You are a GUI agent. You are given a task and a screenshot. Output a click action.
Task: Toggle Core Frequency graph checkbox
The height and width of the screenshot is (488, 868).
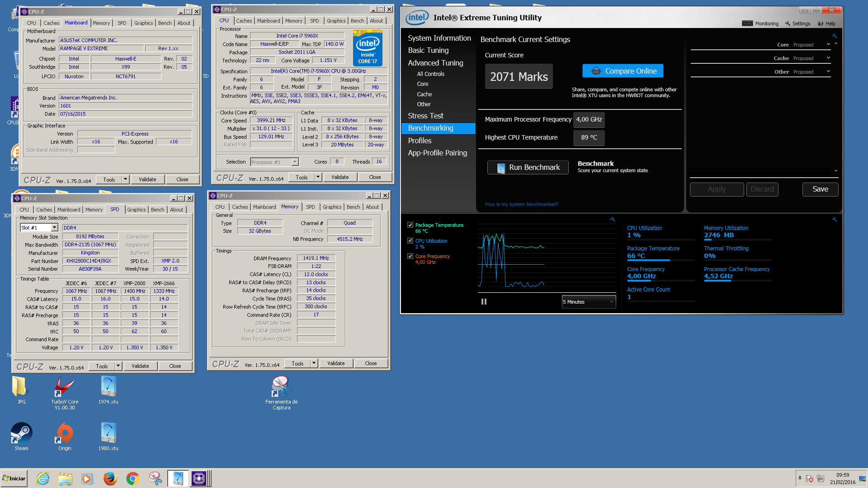[x=410, y=256]
